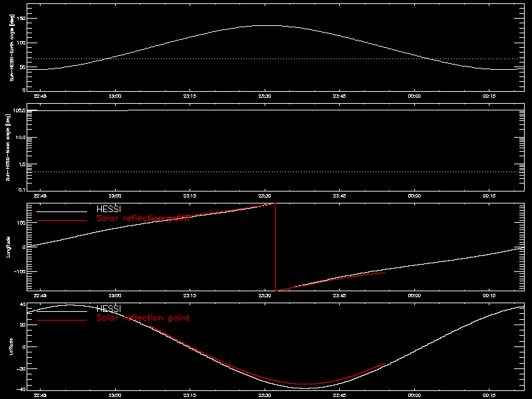Viewport: 532px width, 399px height.
Task: Click 00:15 time label under Longitude plot
Action: [x=489, y=295]
